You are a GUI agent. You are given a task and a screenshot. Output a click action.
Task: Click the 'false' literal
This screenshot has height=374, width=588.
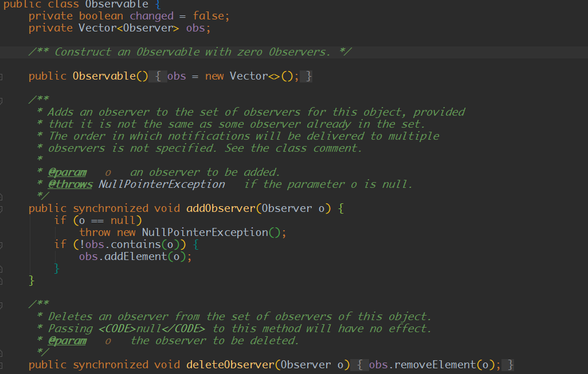(208, 16)
